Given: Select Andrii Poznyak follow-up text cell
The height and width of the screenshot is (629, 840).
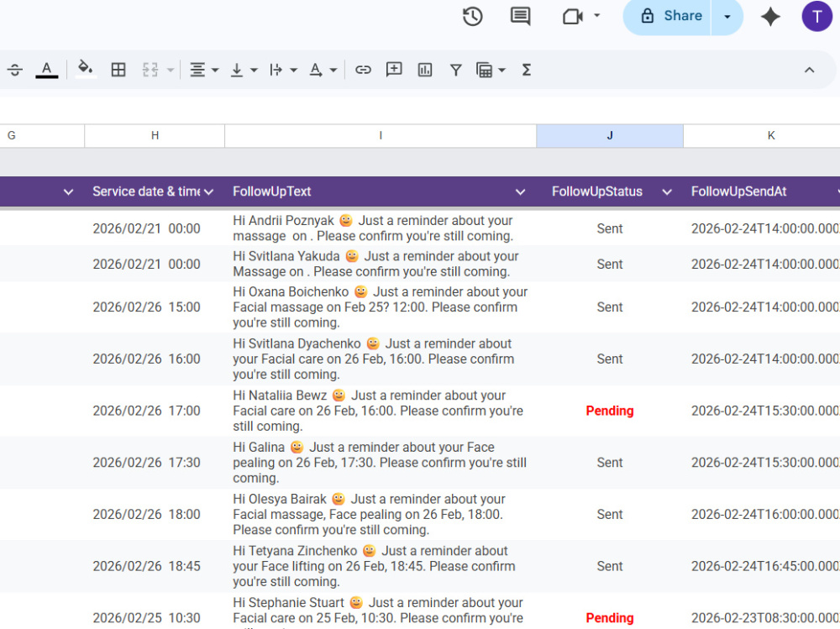Looking at the screenshot, I should (381, 228).
